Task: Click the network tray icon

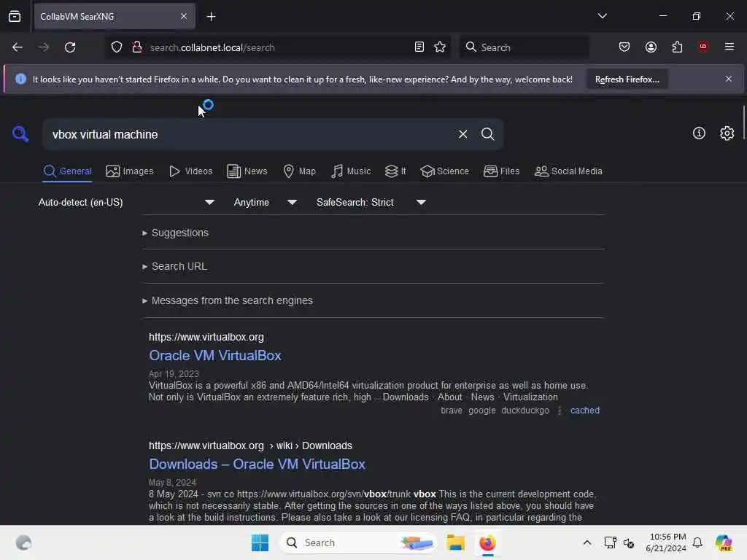Action: (611, 542)
